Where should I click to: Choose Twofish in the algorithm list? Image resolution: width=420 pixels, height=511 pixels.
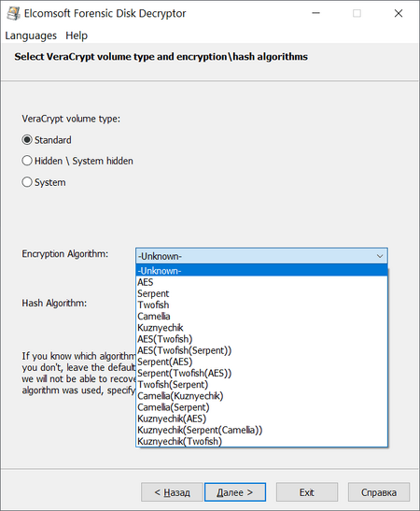(x=261, y=305)
